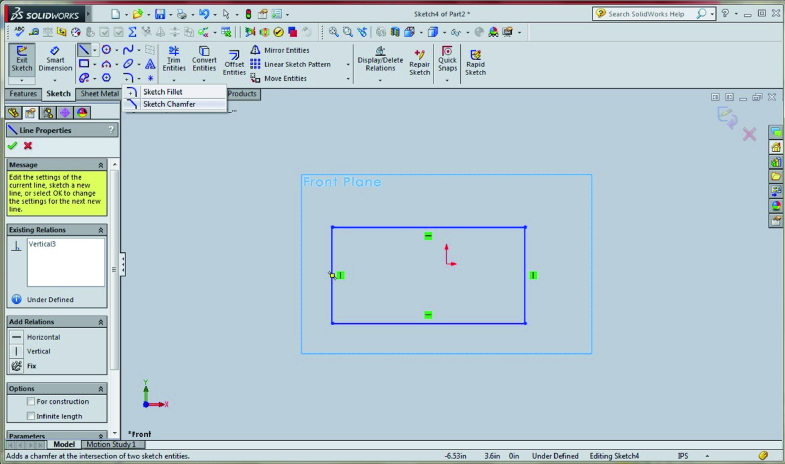Select the Smart Dimension tool

(55, 60)
